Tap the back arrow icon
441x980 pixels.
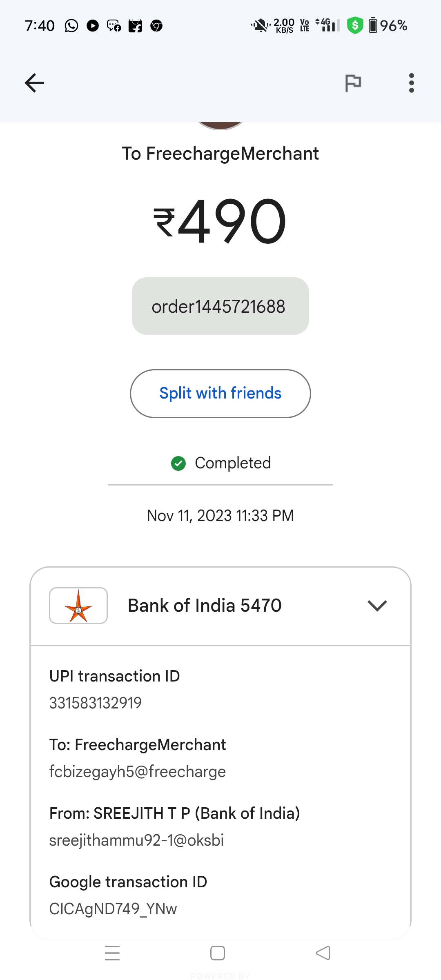click(34, 83)
